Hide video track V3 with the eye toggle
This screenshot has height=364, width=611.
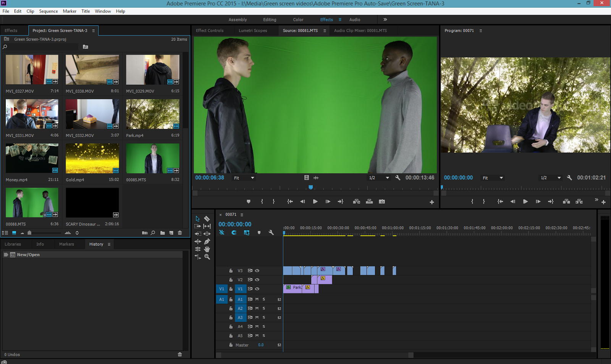click(x=257, y=271)
